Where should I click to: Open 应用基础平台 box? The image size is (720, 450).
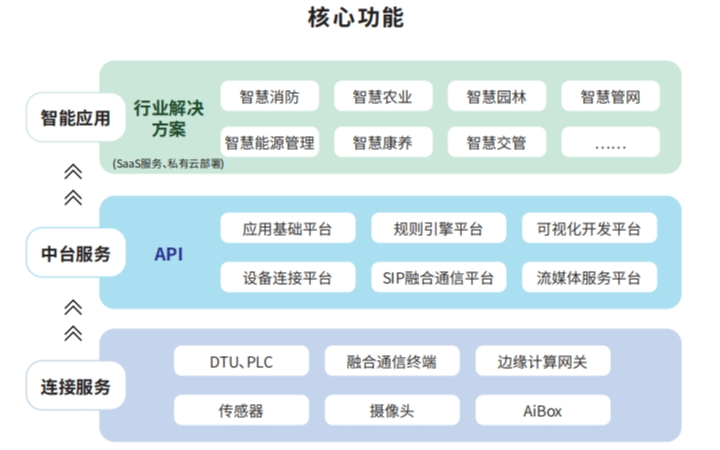pos(286,229)
